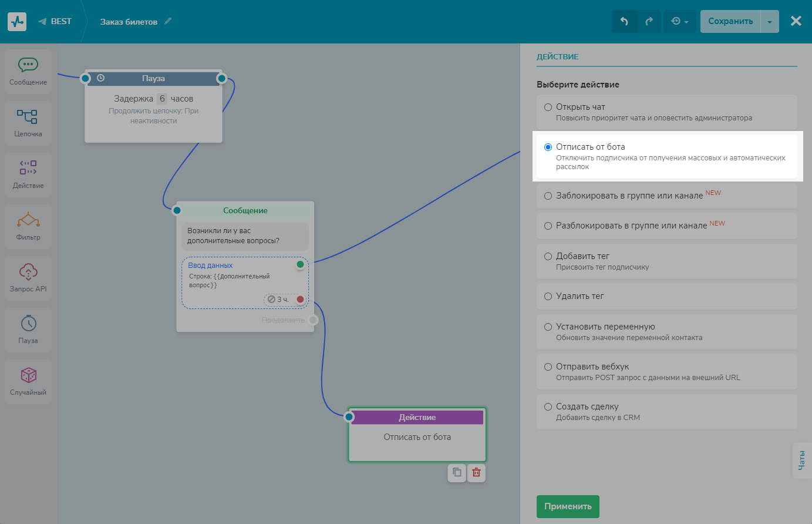812x524 pixels.
Task: Click the Сохранить button
Action: point(730,22)
